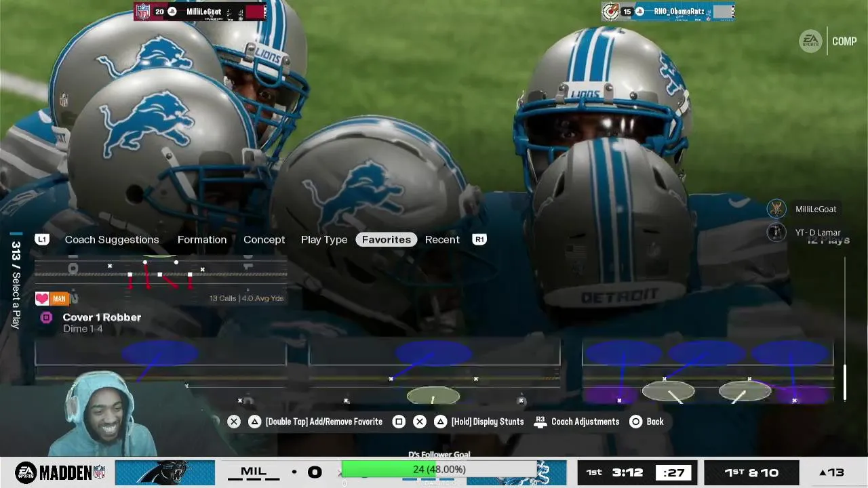Click the D's Follower Goal label
The image size is (868, 488).
[x=439, y=455]
